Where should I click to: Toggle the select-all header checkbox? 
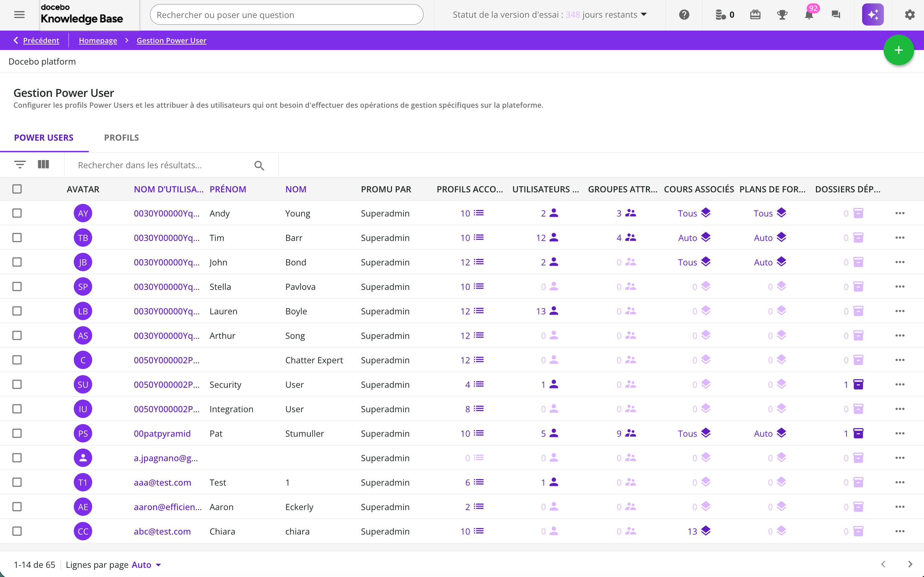[17, 189]
